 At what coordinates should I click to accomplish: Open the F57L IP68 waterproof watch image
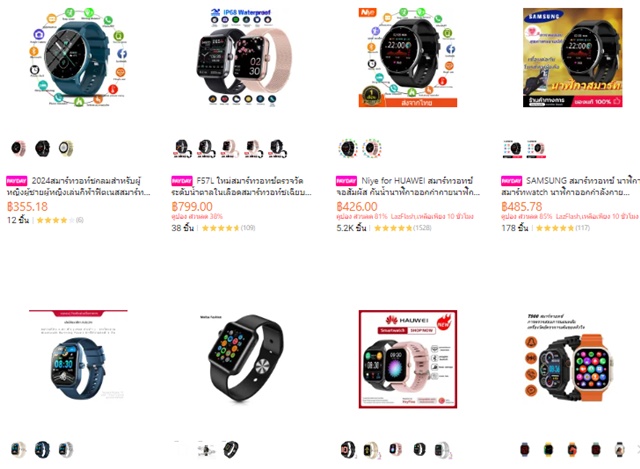243,58
